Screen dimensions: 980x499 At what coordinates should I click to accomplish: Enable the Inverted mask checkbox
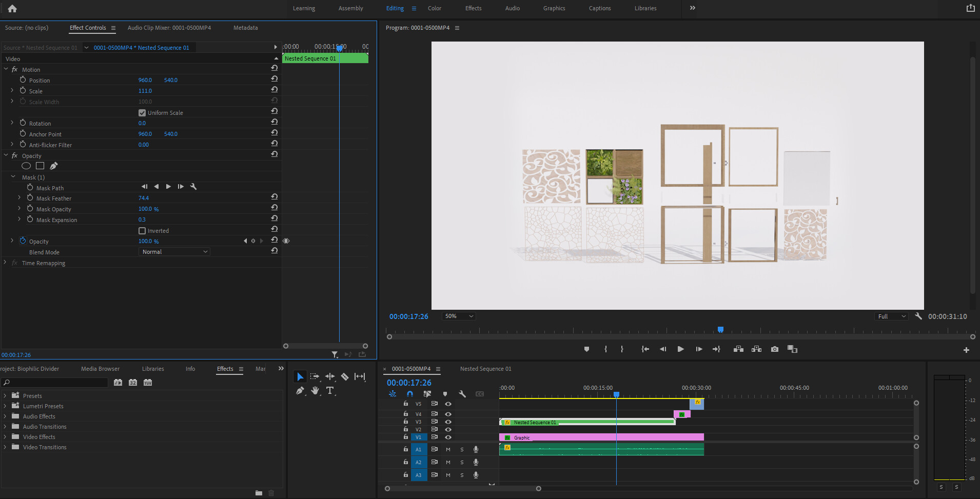coord(142,231)
